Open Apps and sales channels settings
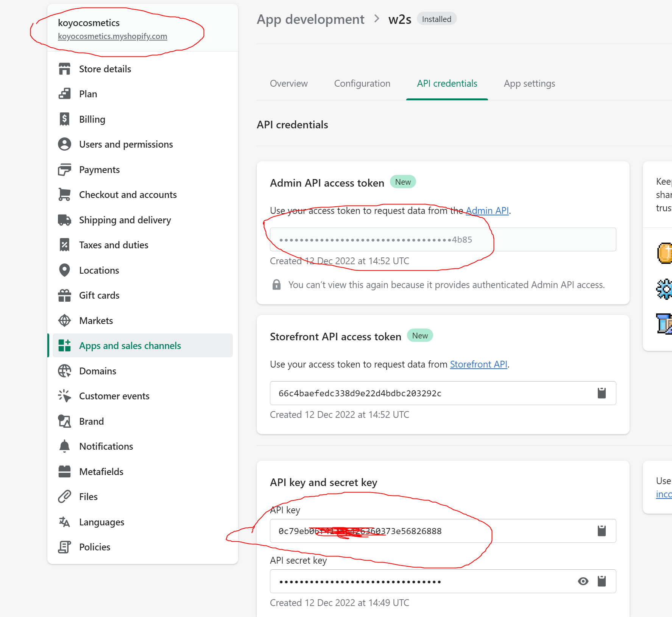672x617 pixels. point(142,346)
